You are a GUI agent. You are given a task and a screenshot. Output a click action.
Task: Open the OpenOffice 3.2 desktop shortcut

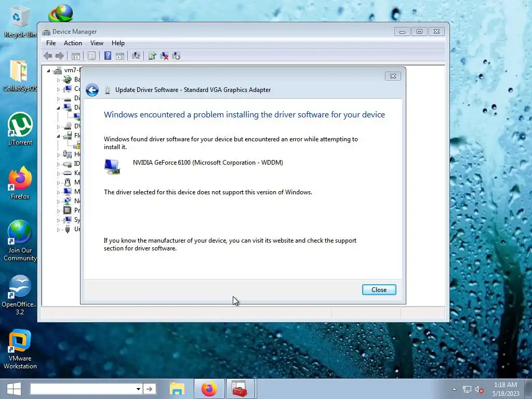coord(19,295)
